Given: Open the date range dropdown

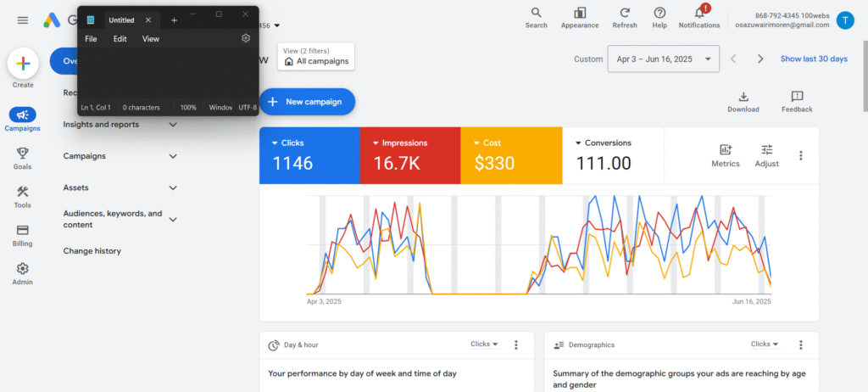Looking at the screenshot, I should coord(664,59).
